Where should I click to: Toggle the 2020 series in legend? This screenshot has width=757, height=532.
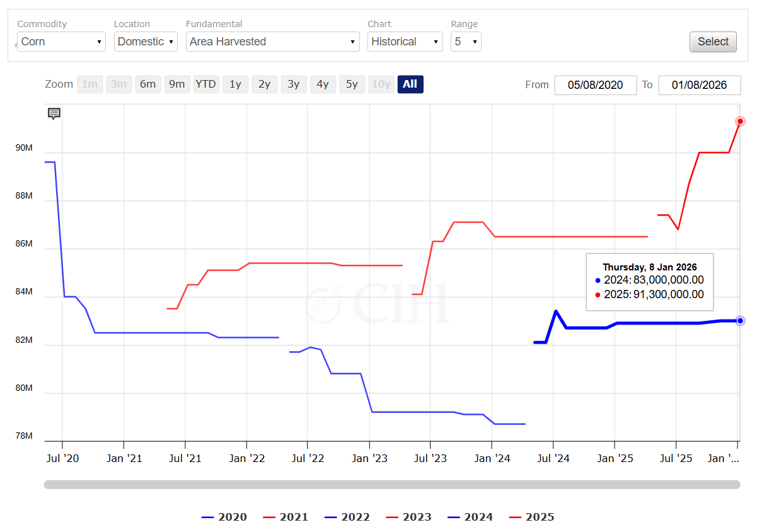click(x=224, y=518)
